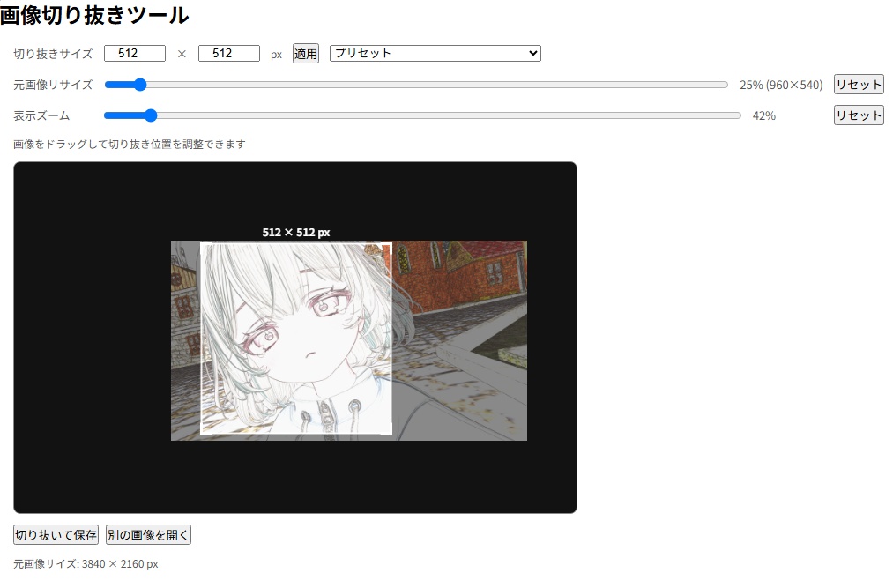Open the プリセット preset dropdown

[x=435, y=53]
